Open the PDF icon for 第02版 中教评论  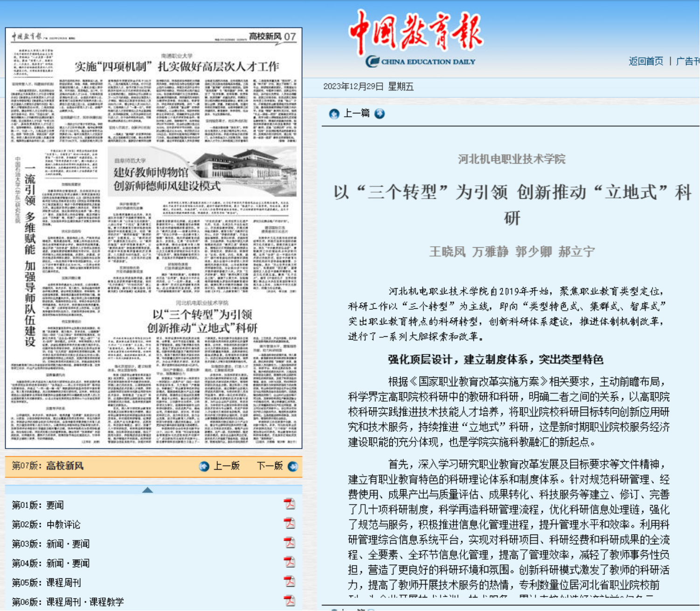(290, 524)
